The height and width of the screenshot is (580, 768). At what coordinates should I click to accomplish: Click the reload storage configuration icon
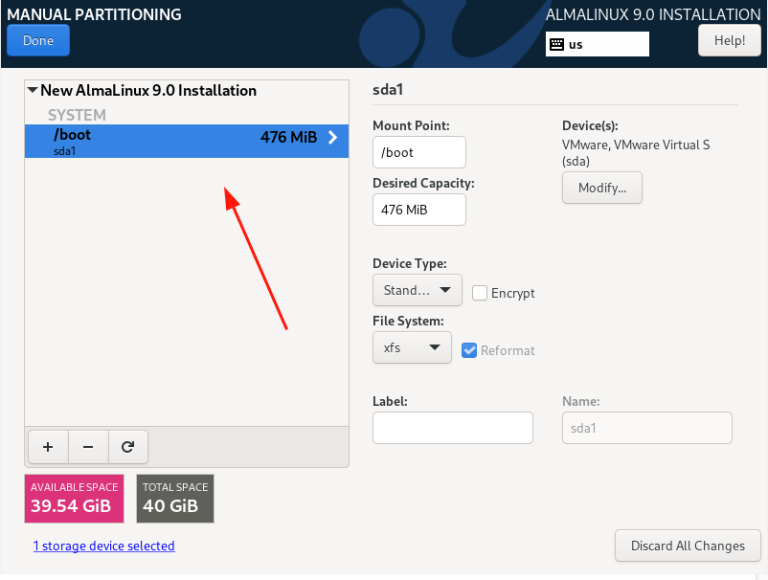tap(127, 447)
